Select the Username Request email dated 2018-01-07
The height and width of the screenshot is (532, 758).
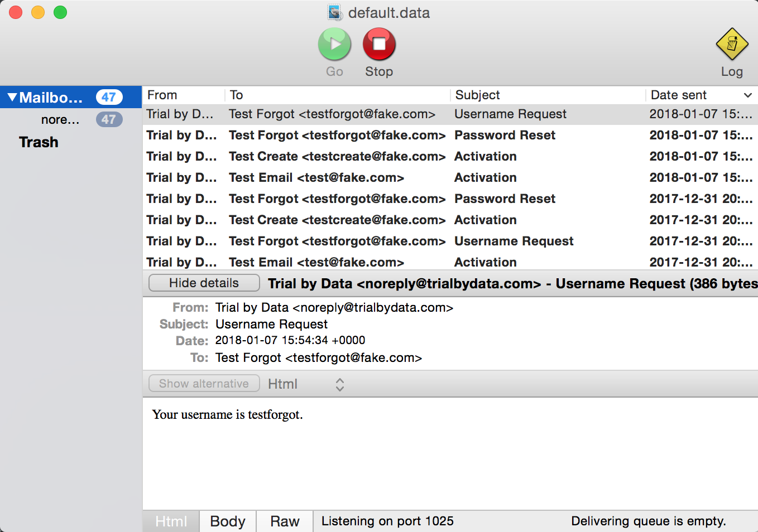[x=450, y=114]
